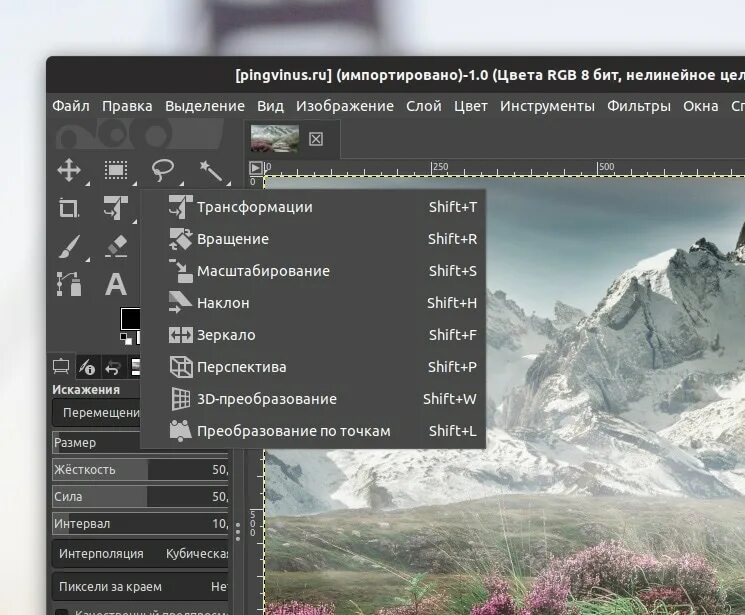Select the Crop tool
The height and width of the screenshot is (615, 745).
[69, 208]
